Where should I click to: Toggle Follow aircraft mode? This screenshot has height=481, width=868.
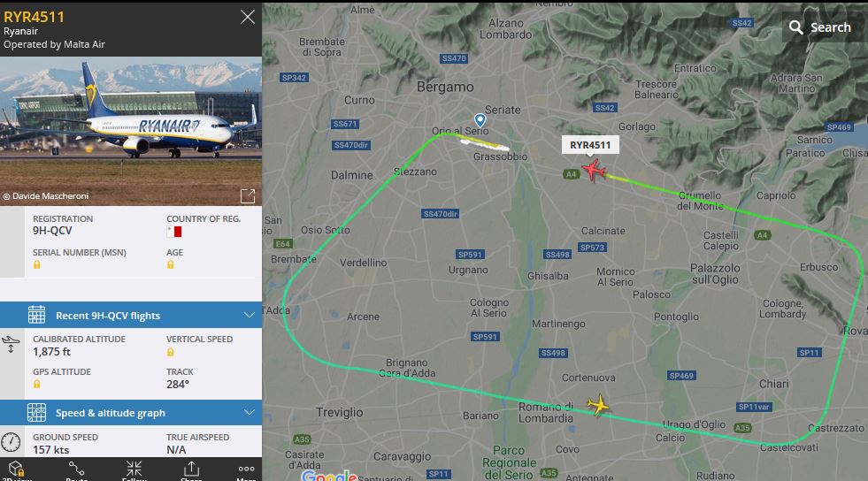(x=134, y=470)
